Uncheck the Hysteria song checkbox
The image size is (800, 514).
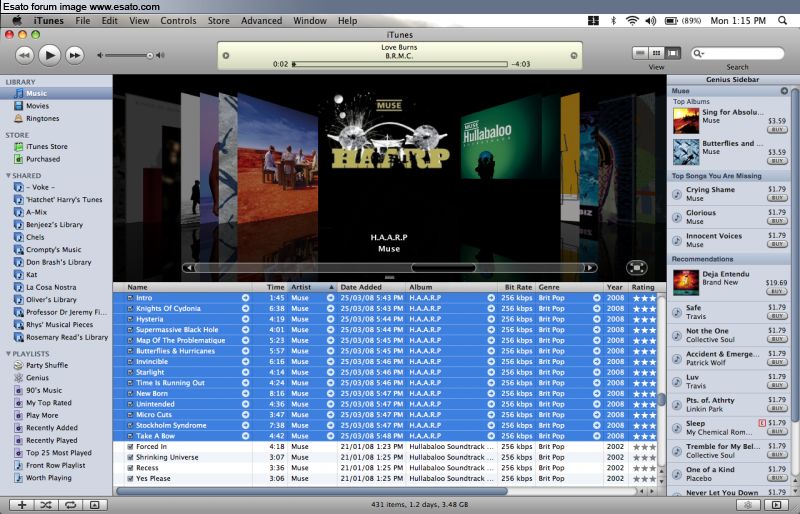130,319
